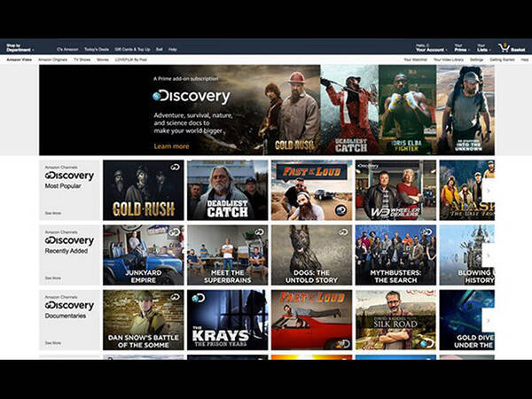Select the Movies tab
The height and width of the screenshot is (399, 532).
coord(103,59)
